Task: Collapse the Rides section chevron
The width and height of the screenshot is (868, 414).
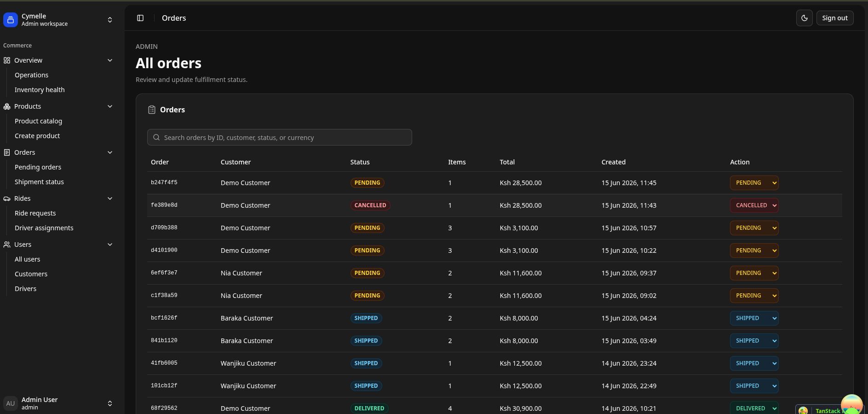Action: coord(110,198)
